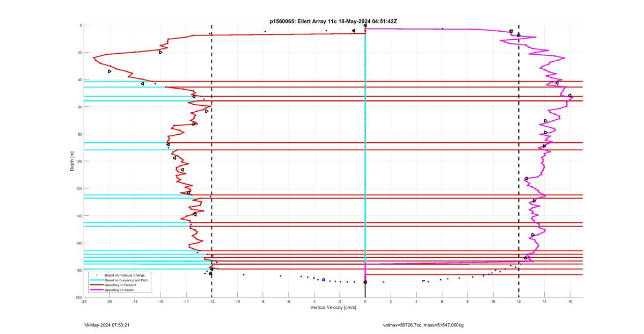
Task: Click the '0' tick on the depth axis
Action: click(80, 25)
